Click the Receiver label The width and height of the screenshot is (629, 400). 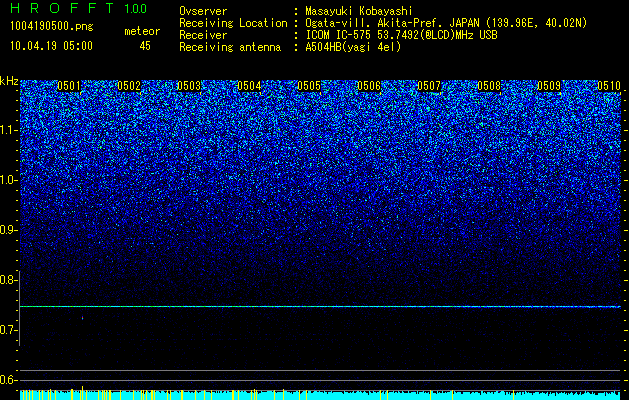coord(203,35)
